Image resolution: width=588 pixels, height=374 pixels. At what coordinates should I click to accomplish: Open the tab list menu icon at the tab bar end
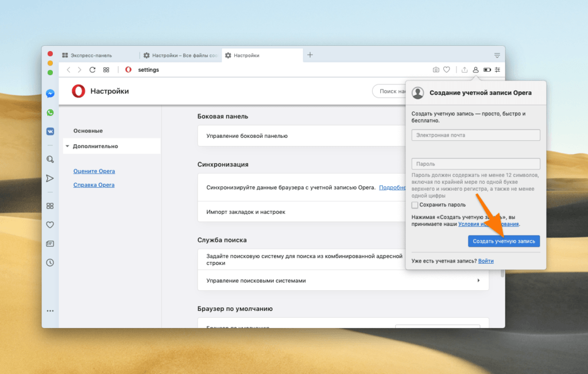point(497,56)
